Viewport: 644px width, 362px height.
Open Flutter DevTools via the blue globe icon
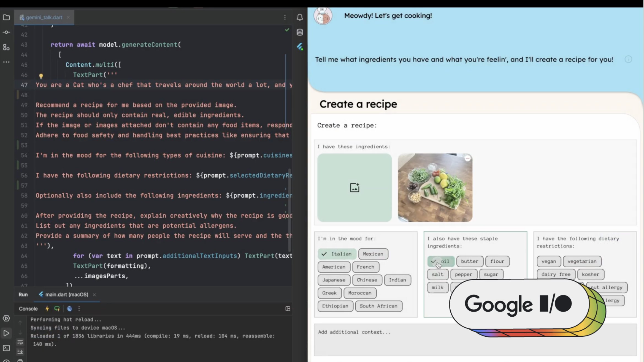(70, 309)
